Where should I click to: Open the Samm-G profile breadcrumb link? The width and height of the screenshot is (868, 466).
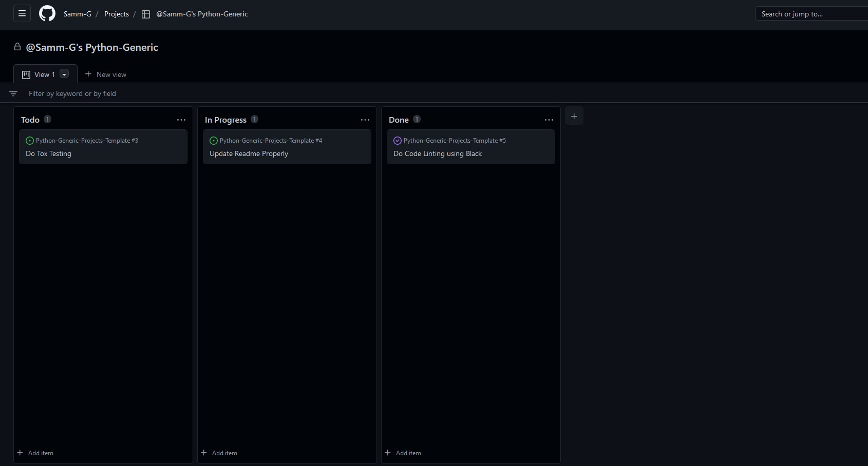tap(78, 14)
